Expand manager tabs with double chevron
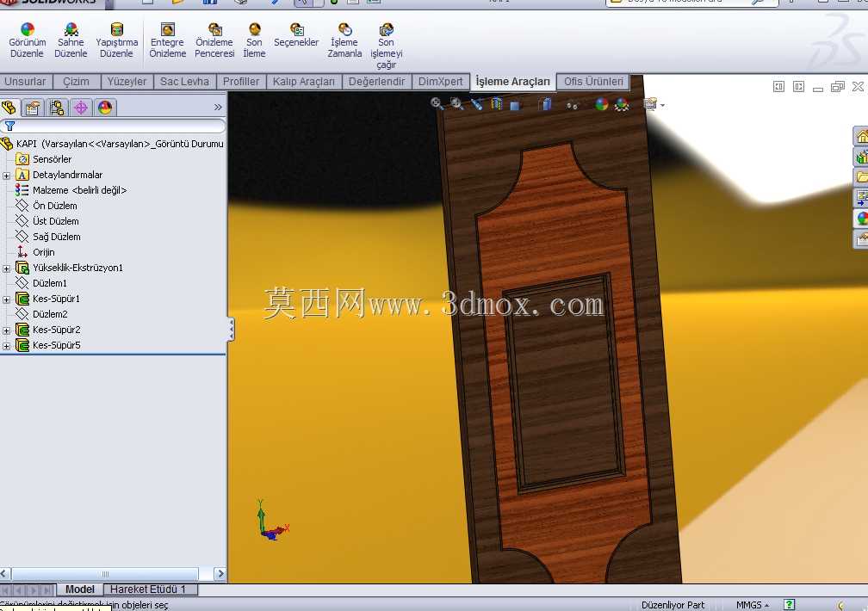The height and width of the screenshot is (611, 868). (218, 108)
